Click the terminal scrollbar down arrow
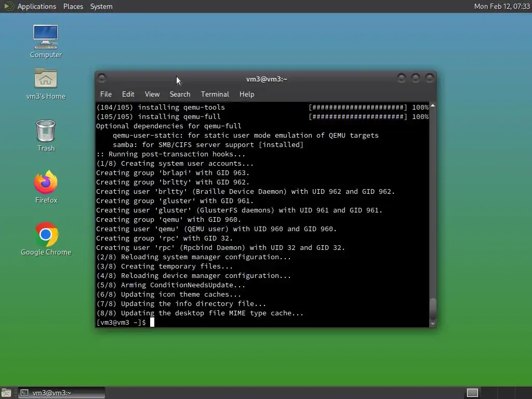The width and height of the screenshot is (532, 399). [433, 324]
